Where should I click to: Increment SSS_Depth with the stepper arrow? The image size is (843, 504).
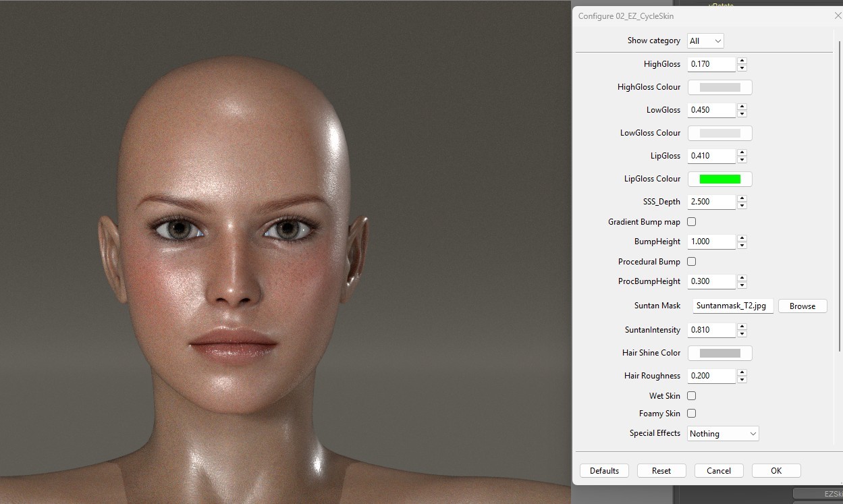pos(742,198)
